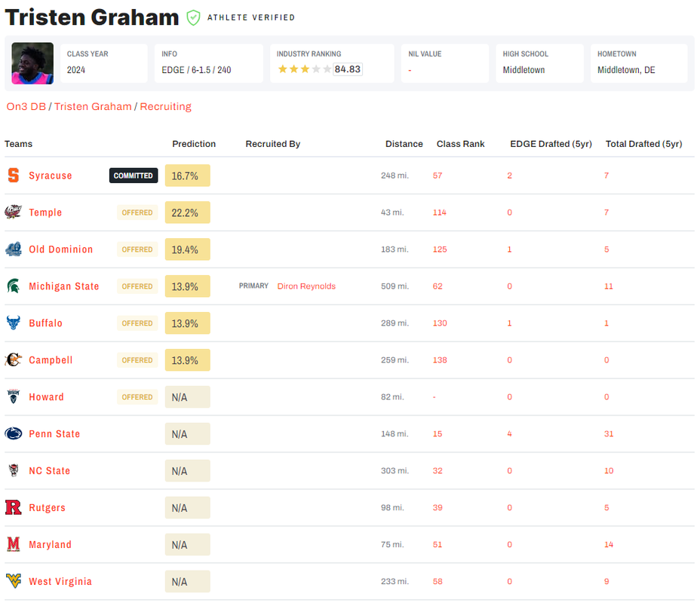The image size is (700, 603).
Task: Click the EDGE Drafted (5yr) column header
Action: [x=551, y=144]
